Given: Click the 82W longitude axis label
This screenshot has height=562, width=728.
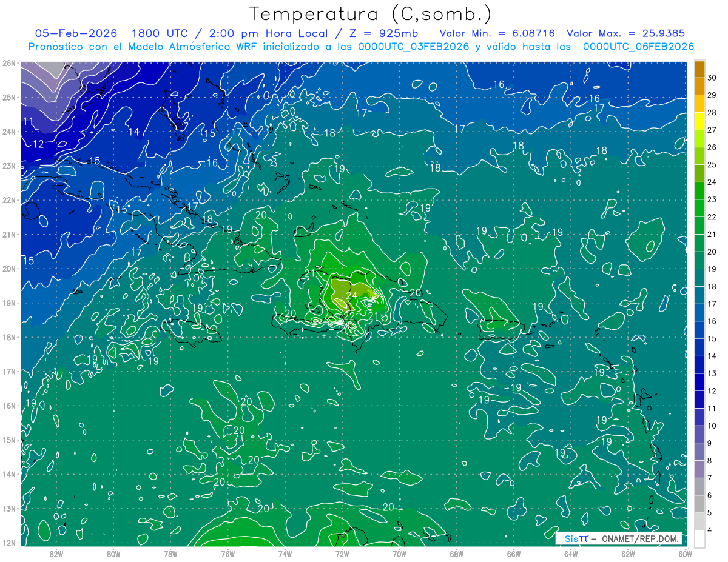Looking at the screenshot, I should click(56, 554).
